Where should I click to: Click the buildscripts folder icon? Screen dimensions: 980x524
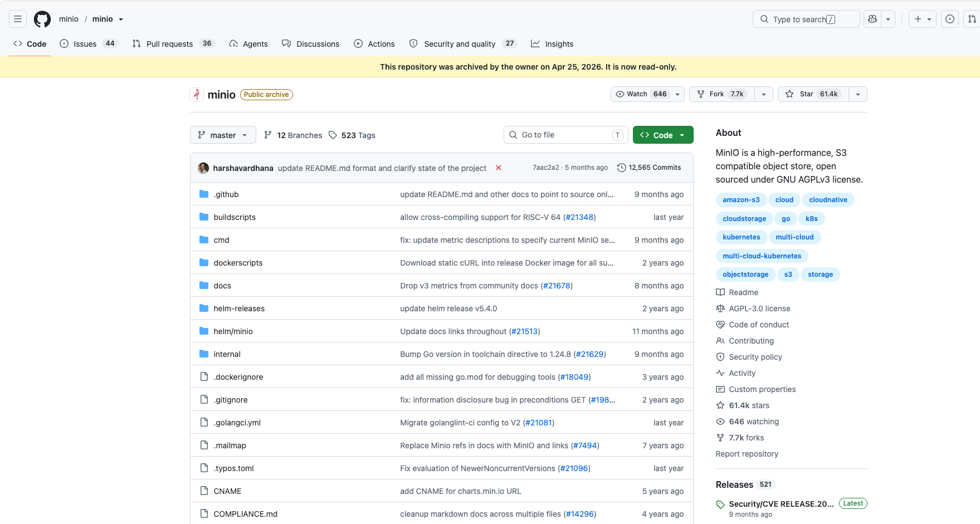pyautogui.click(x=204, y=217)
